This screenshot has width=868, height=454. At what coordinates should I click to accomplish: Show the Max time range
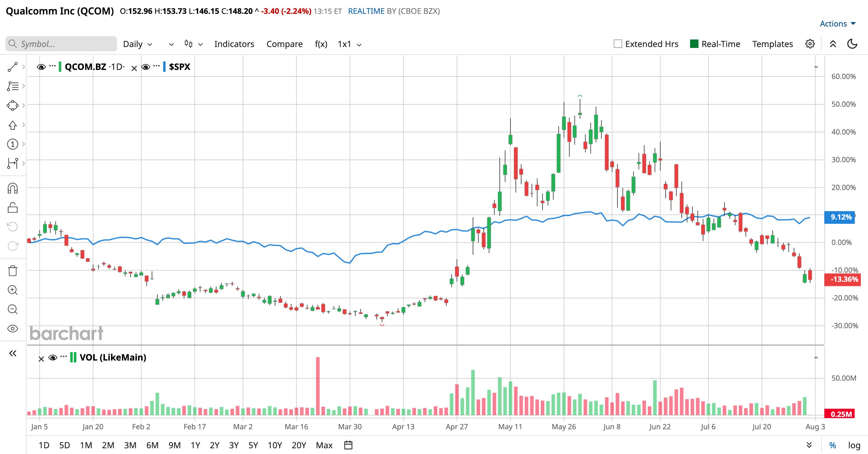click(x=324, y=445)
